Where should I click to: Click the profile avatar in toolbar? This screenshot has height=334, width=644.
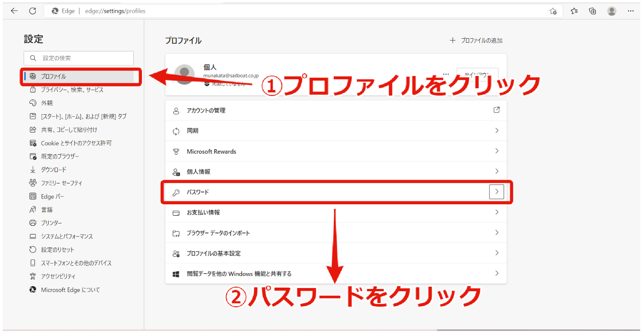point(612,11)
